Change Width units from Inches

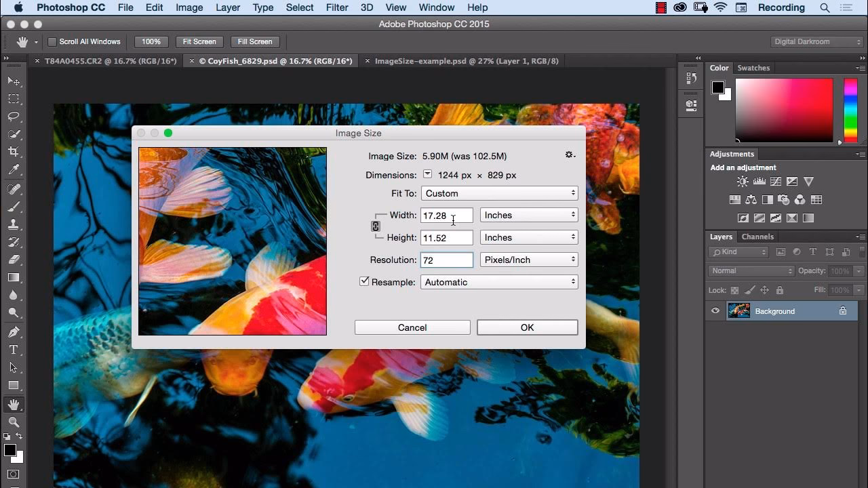coord(528,215)
